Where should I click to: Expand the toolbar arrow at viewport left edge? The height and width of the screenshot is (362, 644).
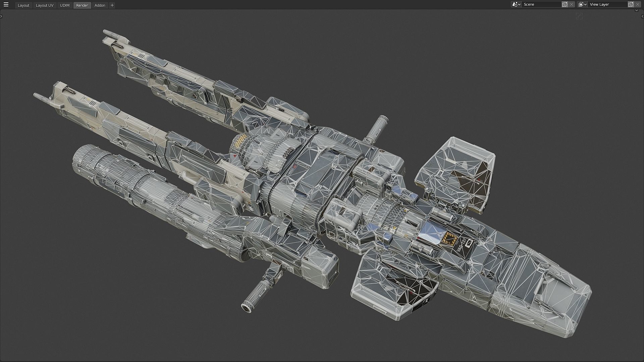(x=1, y=16)
